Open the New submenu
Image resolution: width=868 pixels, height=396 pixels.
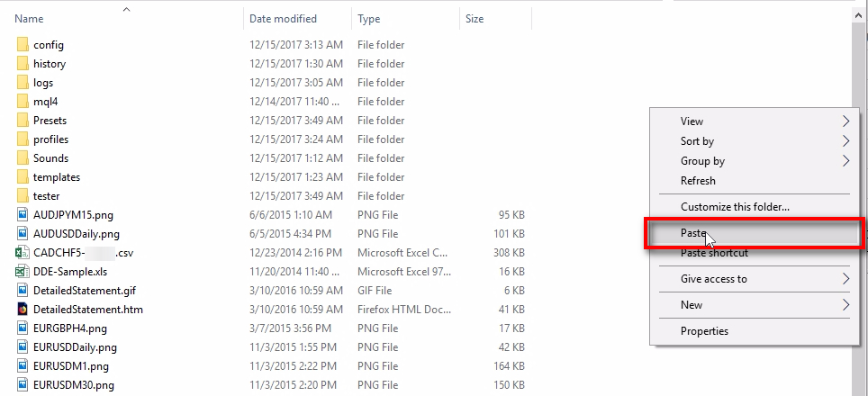(x=754, y=305)
